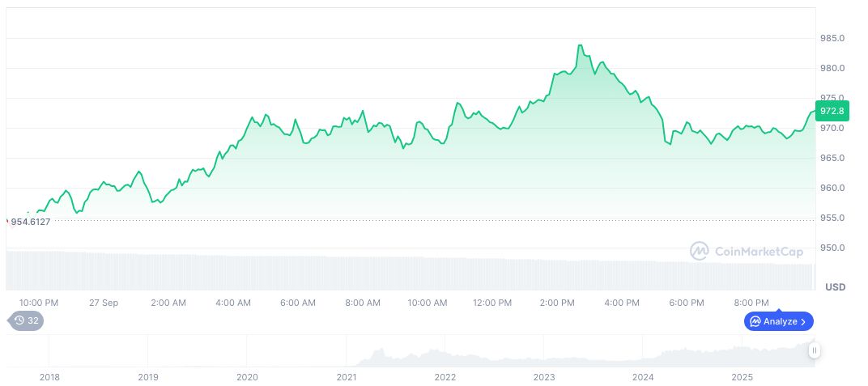The height and width of the screenshot is (386, 868).
Task: Open the CoinMarketCap watermark text link
Action: (x=759, y=252)
